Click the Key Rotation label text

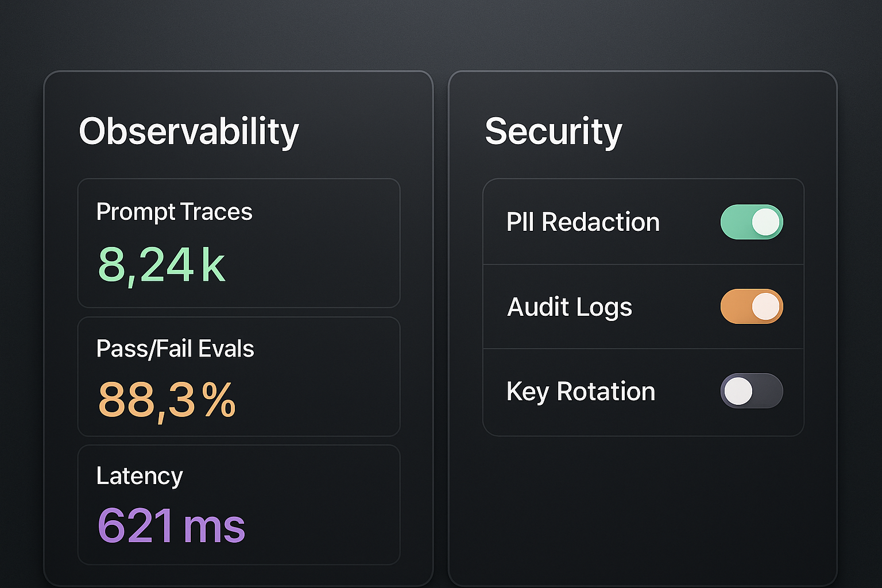pos(581,392)
